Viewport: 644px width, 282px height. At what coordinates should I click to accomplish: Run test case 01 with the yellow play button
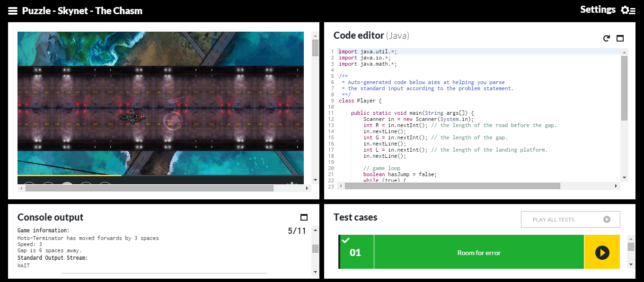click(x=602, y=253)
